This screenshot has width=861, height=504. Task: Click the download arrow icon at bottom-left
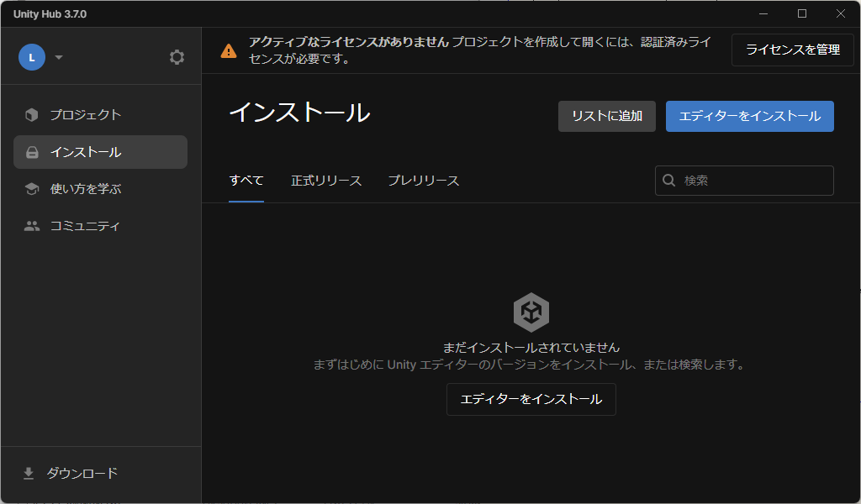(x=29, y=473)
